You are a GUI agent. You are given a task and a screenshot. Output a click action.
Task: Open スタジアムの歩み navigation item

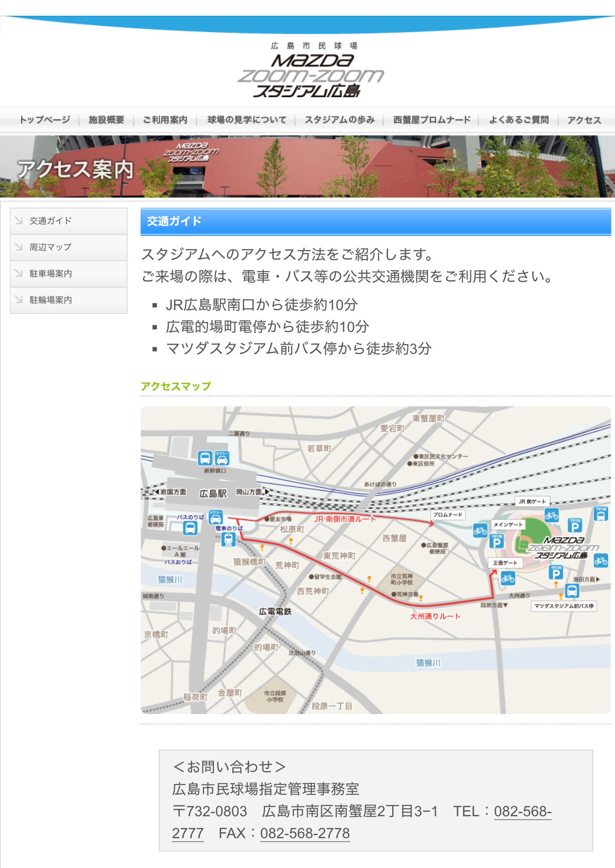click(x=340, y=120)
